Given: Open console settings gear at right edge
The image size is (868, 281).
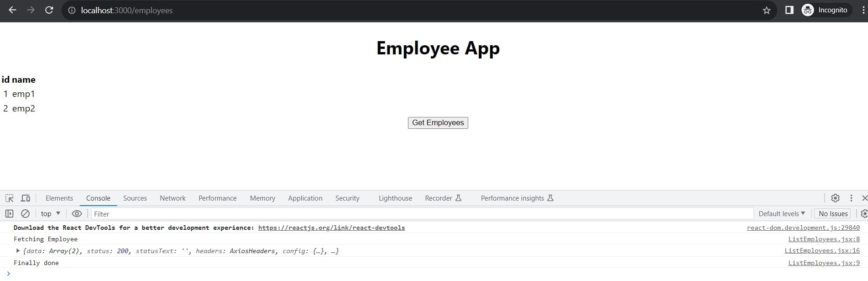Looking at the screenshot, I should (864, 214).
